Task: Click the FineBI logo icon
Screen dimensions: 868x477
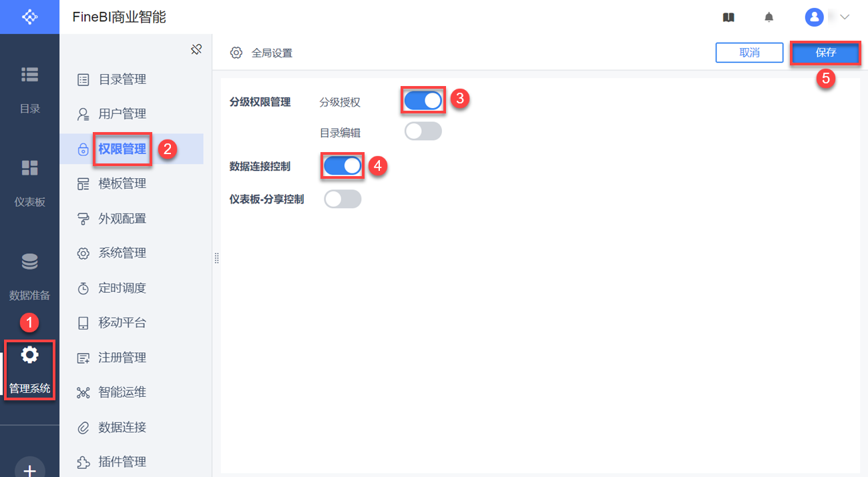Action: click(29, 17)
